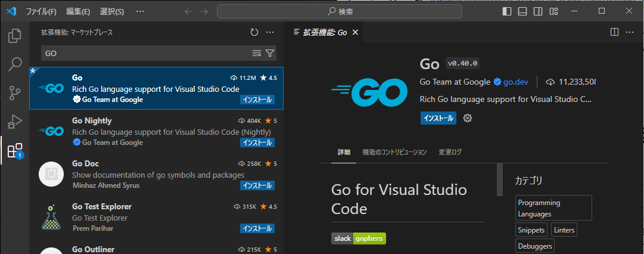Maximize the VS Code window
This screenshot has height=254, width=644.
coord(602,11)
